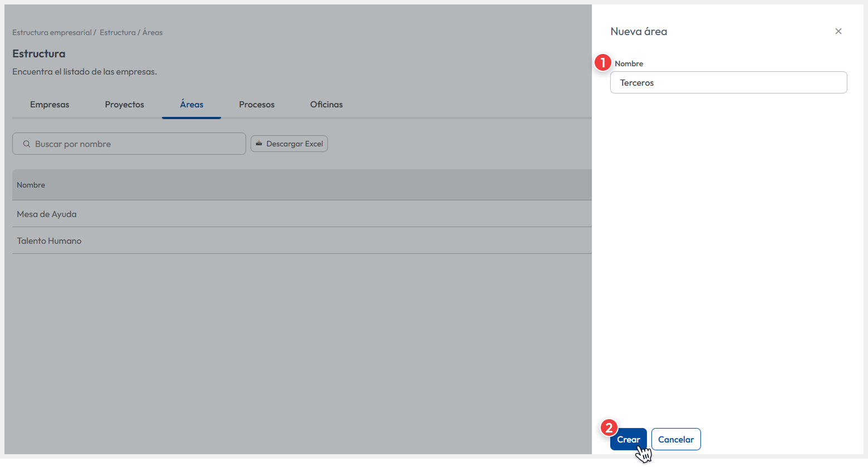Open the Estructura empresarial breadcrumb link
The height and width of the screenshot is (467, 868).
point(52,33)
